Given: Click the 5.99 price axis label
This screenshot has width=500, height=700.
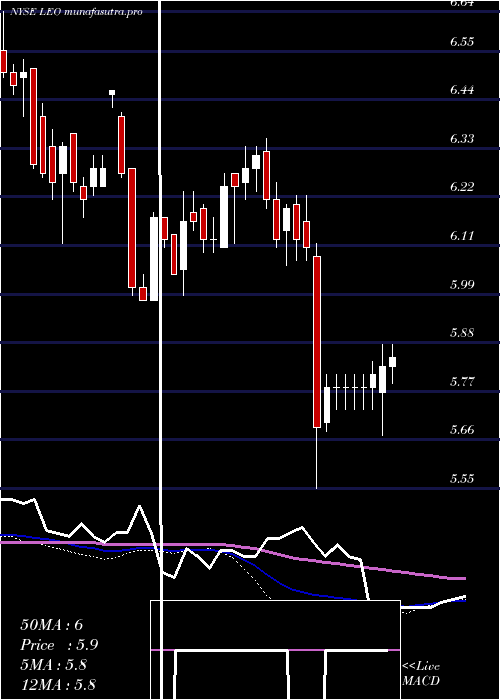Looking at the screenshot, I should (462, 284).
